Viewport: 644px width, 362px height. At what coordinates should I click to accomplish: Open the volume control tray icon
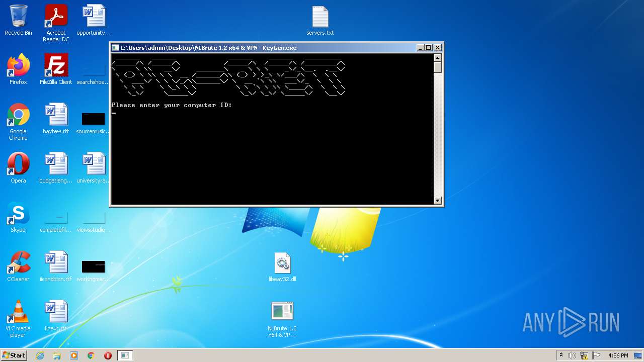[572, 355]
